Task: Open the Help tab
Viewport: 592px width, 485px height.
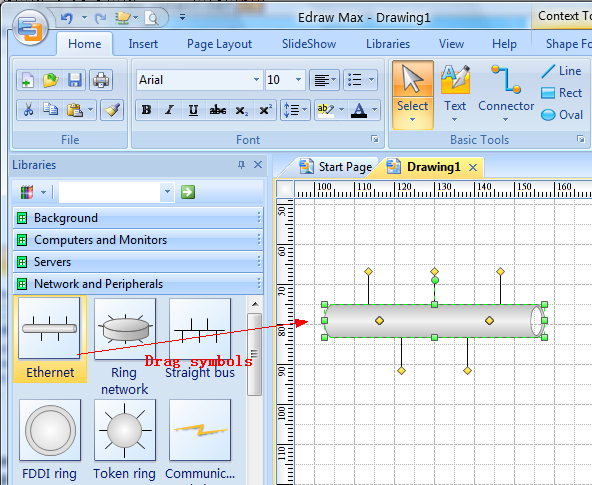Action: pyautogui.click(x=504, y=44)
